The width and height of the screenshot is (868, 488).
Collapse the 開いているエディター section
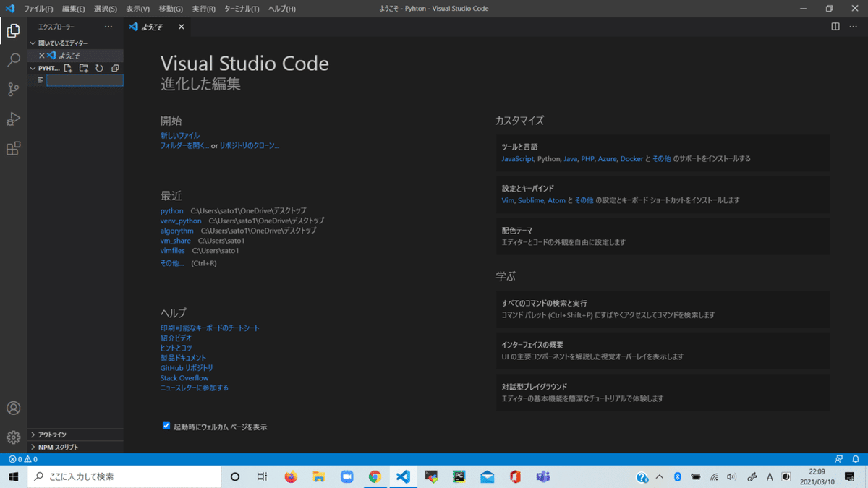pos(76,43)
